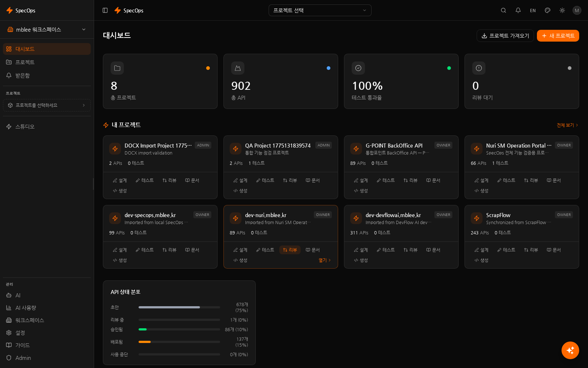Viewport: 588px width, 368px height.
Task: Open 설계 on DOCX Import Project card
Action: [x=120, y=180]
